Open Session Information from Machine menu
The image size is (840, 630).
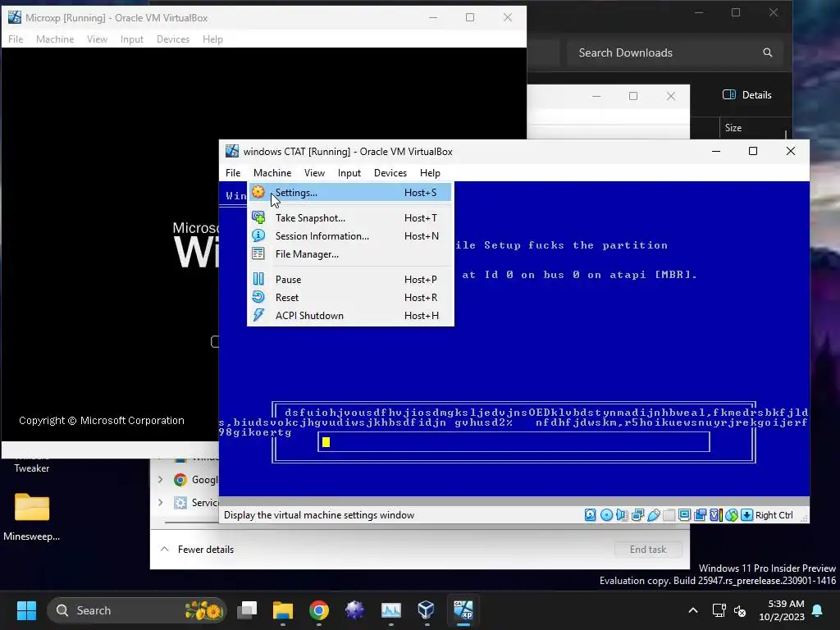click(x=349, y=236)
